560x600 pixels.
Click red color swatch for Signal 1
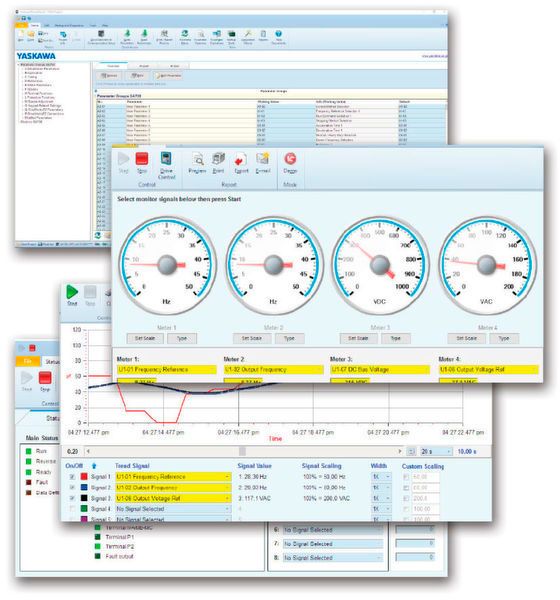point(84,476)
